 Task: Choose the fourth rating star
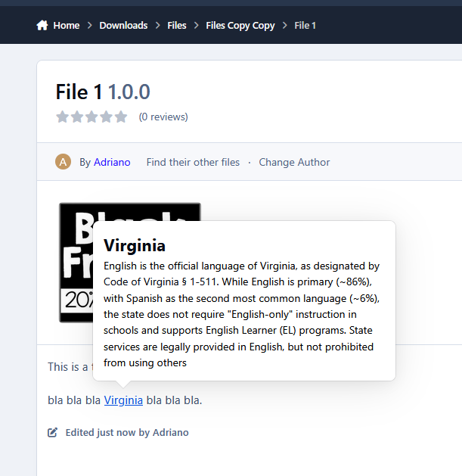click(106, 117)
